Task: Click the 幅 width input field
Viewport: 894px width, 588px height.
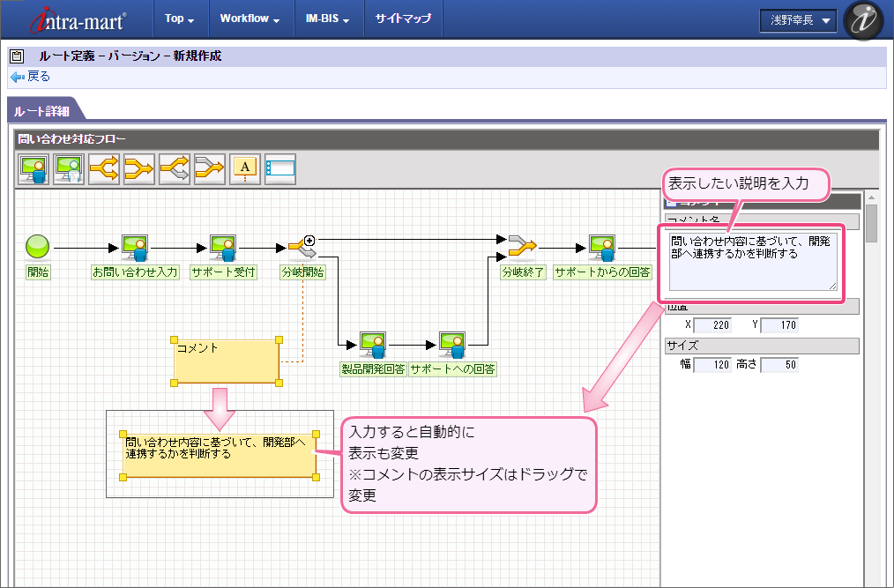Action: pos(712,365)
